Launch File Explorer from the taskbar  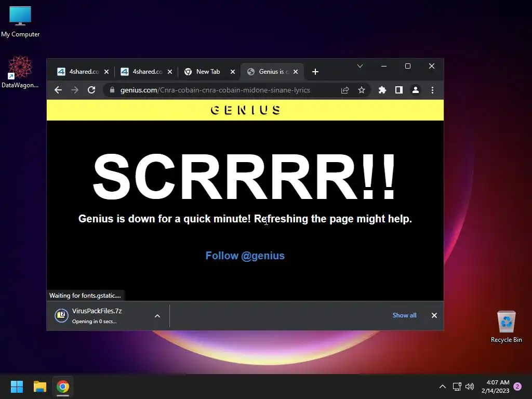coord(39,387)
